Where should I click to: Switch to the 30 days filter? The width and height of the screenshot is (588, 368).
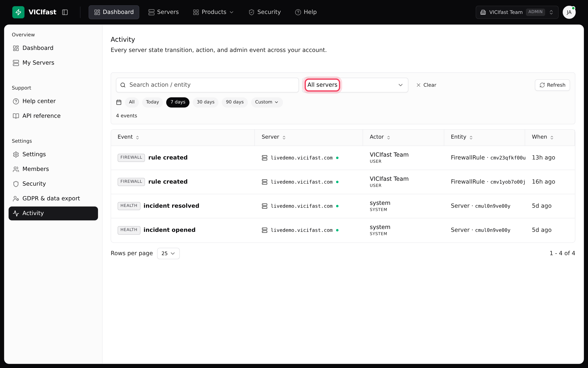pyautogui.click(x=206, y=102)
